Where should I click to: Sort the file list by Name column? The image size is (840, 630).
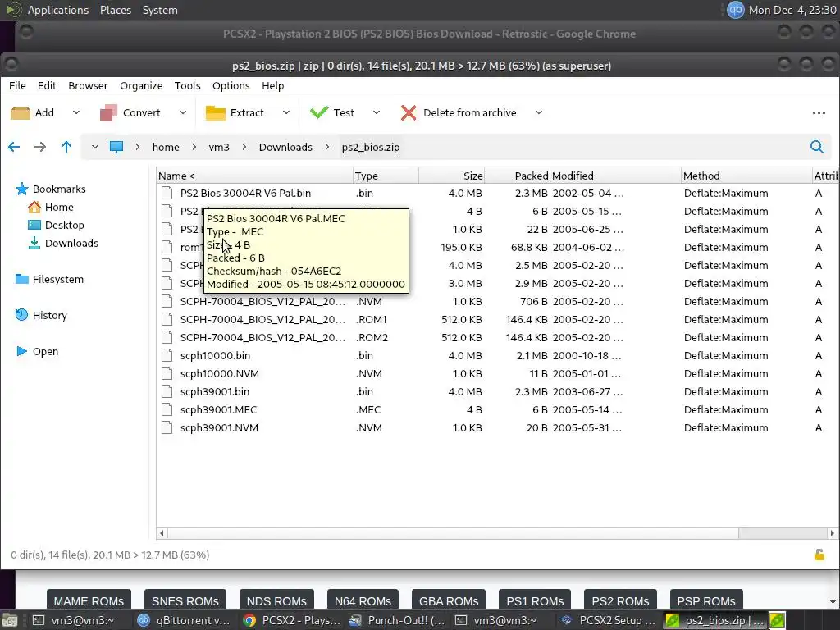(x=254, y=176)
